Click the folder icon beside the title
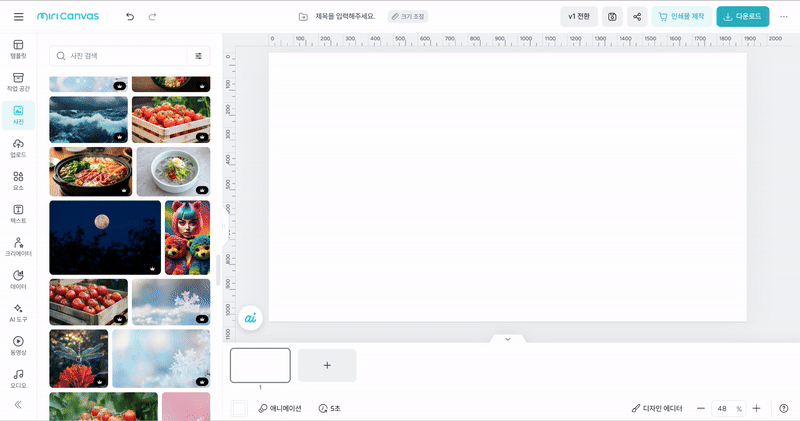This screenshot has width=800, height=421. tap(303, 17)
